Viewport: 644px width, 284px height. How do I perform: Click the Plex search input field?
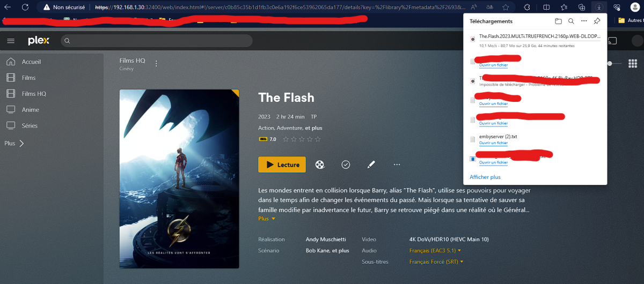(156, 41)
